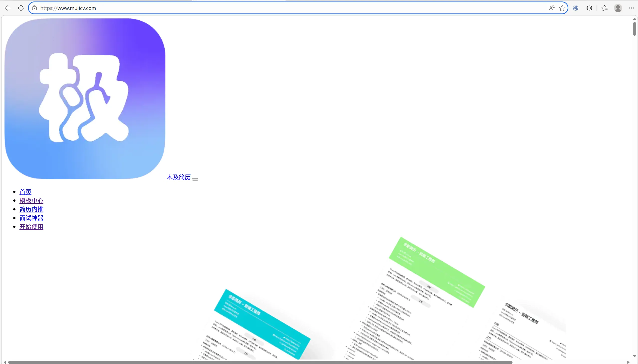Open the browser extensions icon
The image size is (638, 364).
pyautogui.click(x=589, y=8)
